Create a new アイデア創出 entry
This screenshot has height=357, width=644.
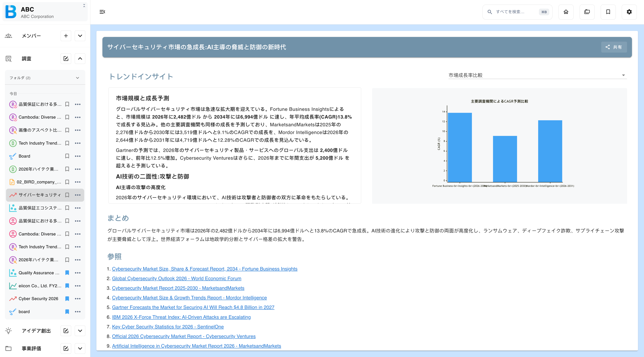click(66, 331)
